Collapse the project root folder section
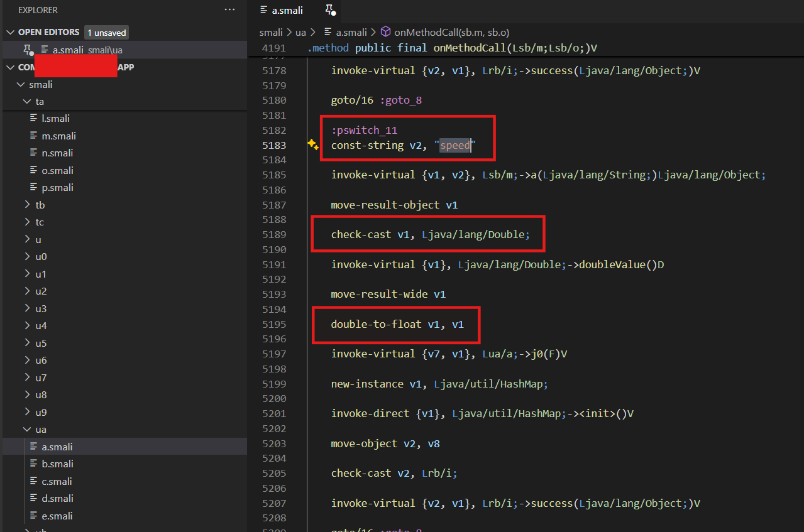804x532 pixels. click(10, 67)
